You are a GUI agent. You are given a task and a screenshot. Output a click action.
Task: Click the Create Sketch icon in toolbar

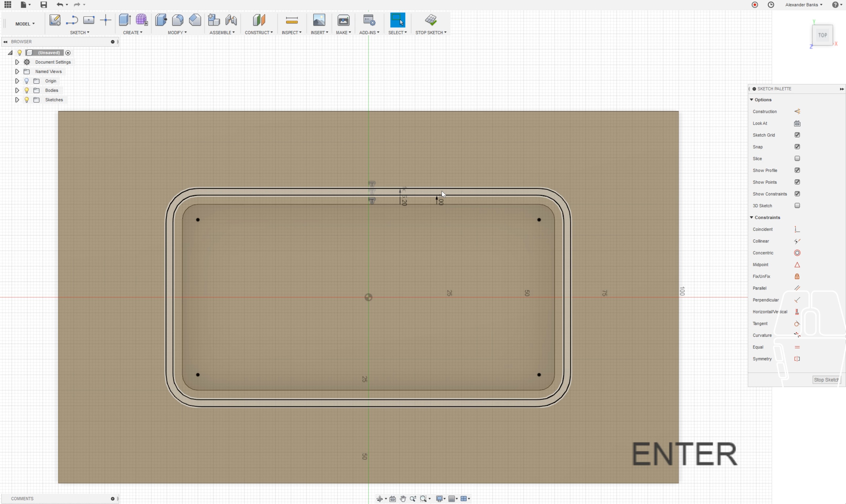coord(55,20)
